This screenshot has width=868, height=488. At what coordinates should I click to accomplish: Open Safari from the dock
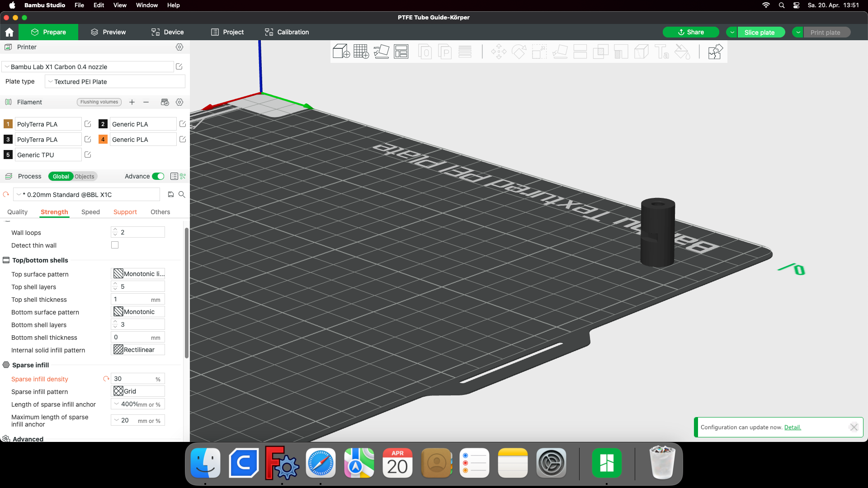(321, 463)
